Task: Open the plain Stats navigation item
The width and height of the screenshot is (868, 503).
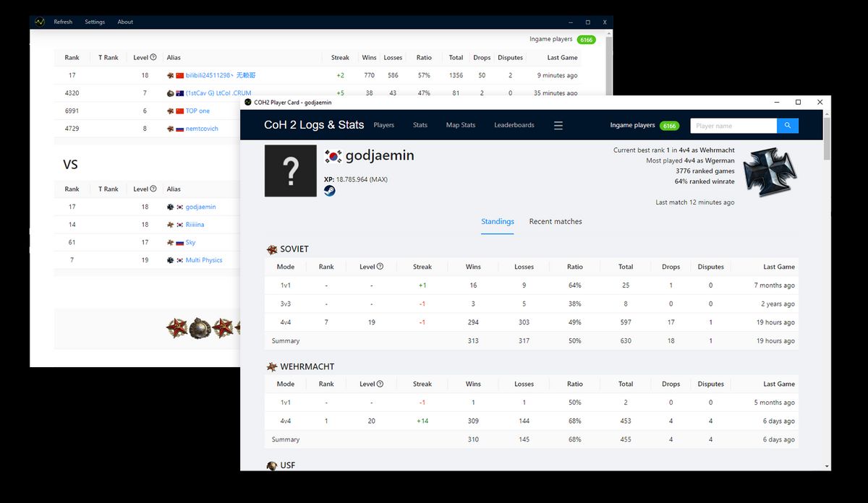Action: (x=420, y=125)
